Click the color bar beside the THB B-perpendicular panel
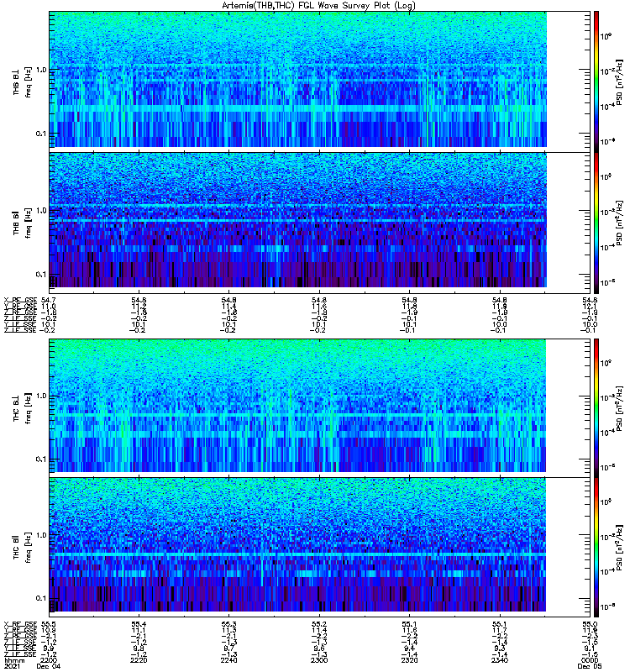630x672 pixels. (596, 81)
